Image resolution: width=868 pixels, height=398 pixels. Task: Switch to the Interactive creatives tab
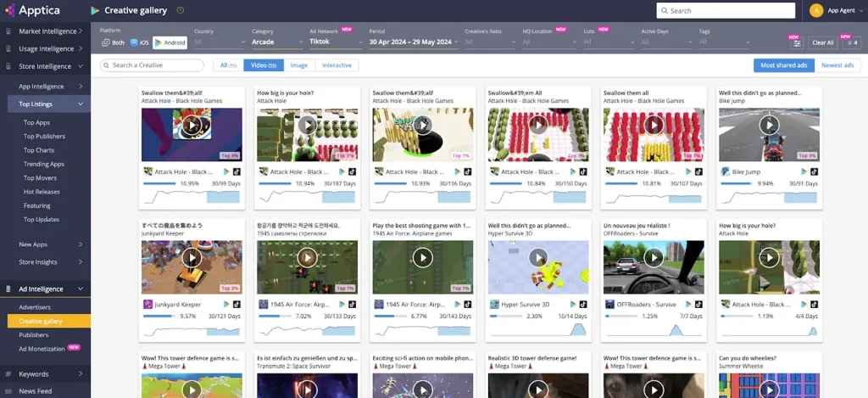click(x=337, y=65)
